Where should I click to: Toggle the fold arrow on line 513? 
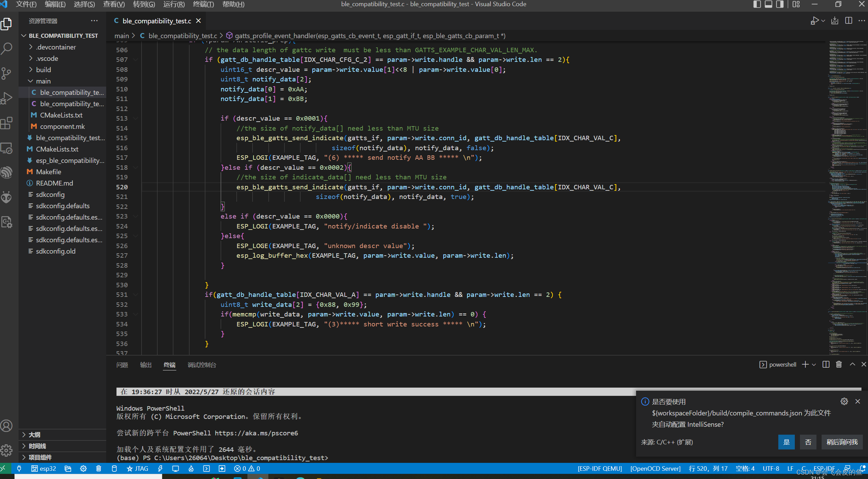click(x=136, y=119)
